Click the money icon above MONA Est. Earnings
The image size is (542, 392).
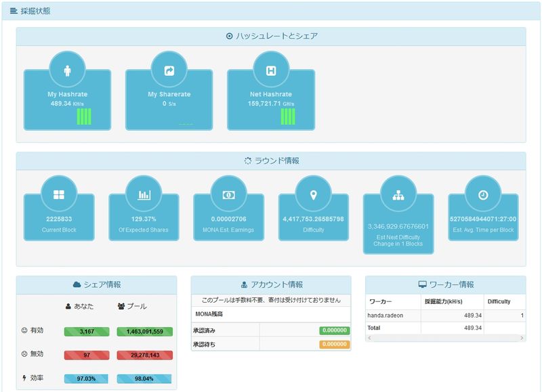[x=228, y=194]
